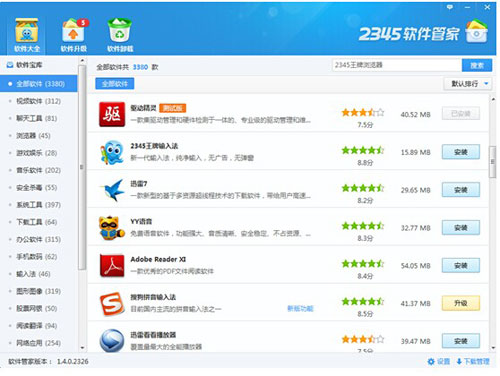Click the 迅雷7 blue bird icon

coord(113,190)
